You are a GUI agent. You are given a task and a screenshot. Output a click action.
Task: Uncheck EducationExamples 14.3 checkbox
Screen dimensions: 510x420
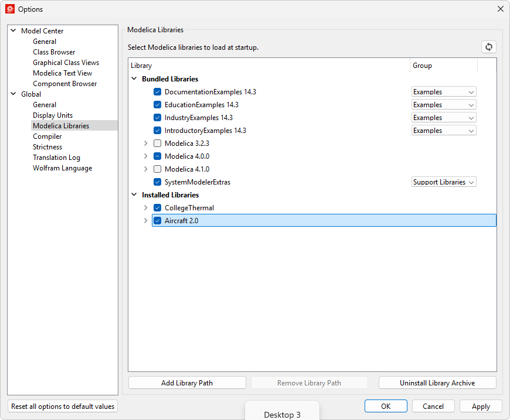click(158, 105)
